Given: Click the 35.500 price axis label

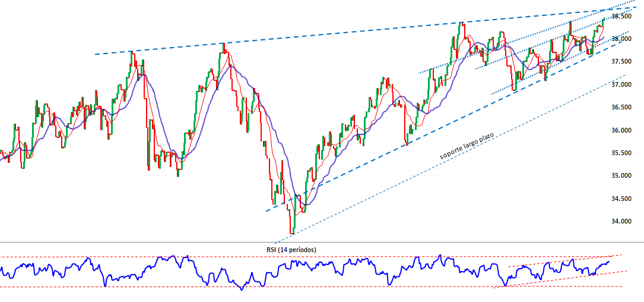Looking at the screenshot, I should 621,153.
